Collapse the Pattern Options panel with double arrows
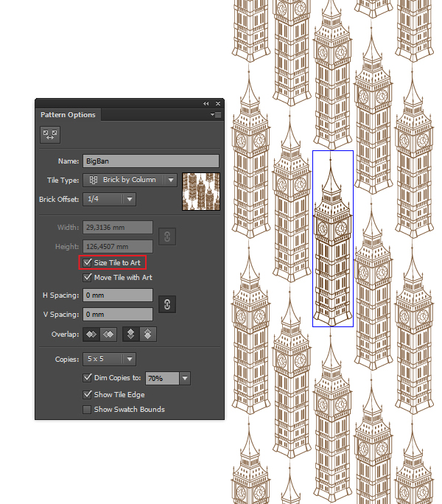The height and width of the screenshot is (504, 442). point(206,103)
